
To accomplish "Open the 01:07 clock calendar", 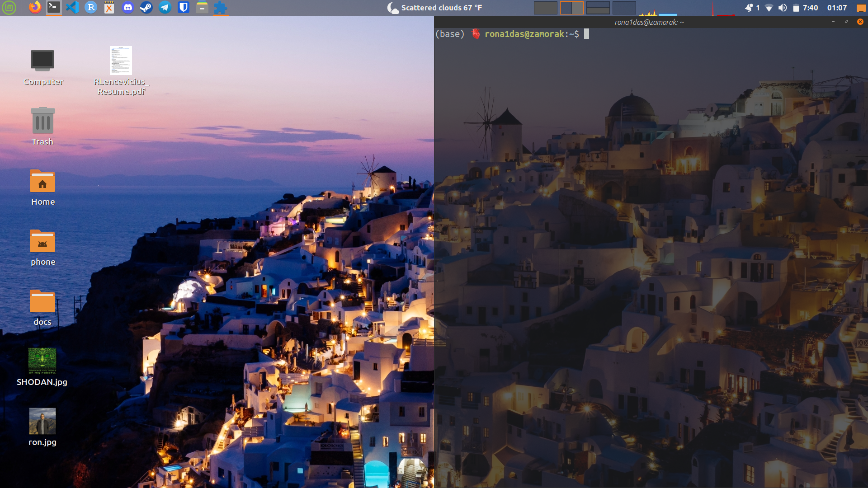I will pyautogui.click(x=837, y=8).
